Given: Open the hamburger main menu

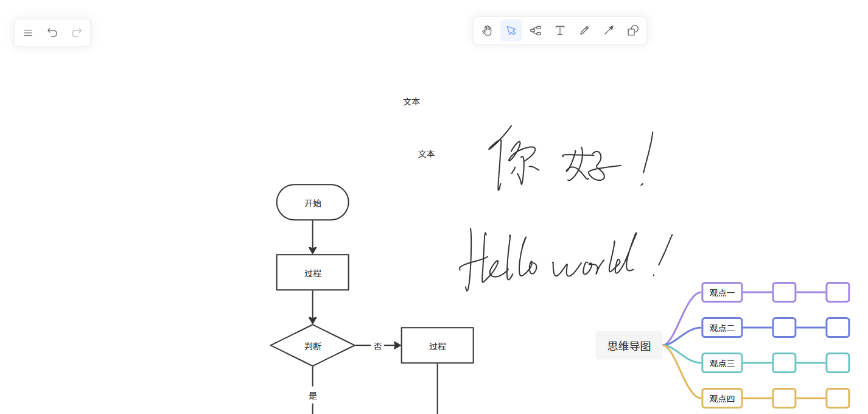Looking at the screenshot, I should click(x=28, y=32).
